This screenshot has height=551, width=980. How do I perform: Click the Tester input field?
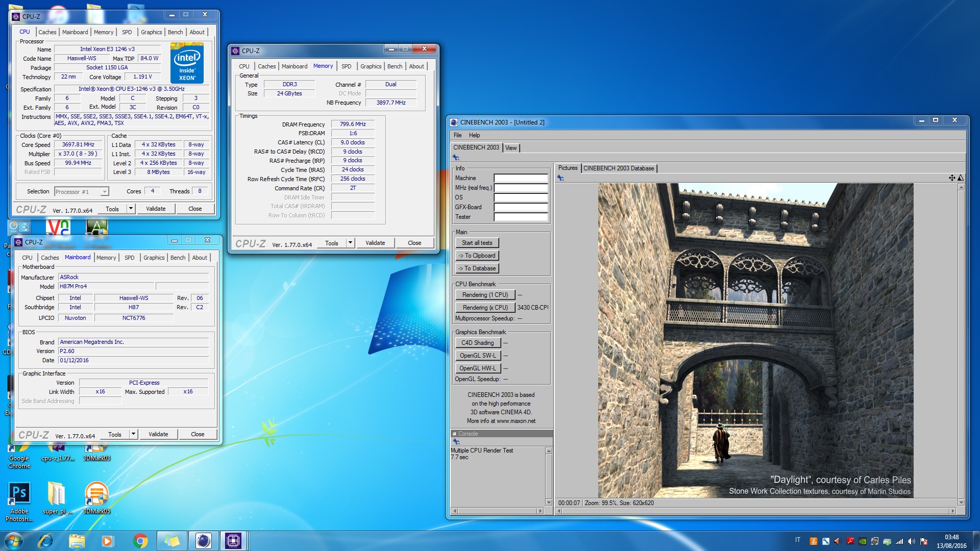click(521, 217)
